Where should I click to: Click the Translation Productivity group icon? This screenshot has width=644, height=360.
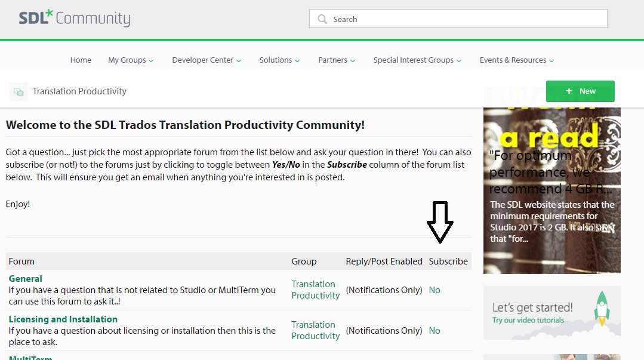[x=19, y=92]
